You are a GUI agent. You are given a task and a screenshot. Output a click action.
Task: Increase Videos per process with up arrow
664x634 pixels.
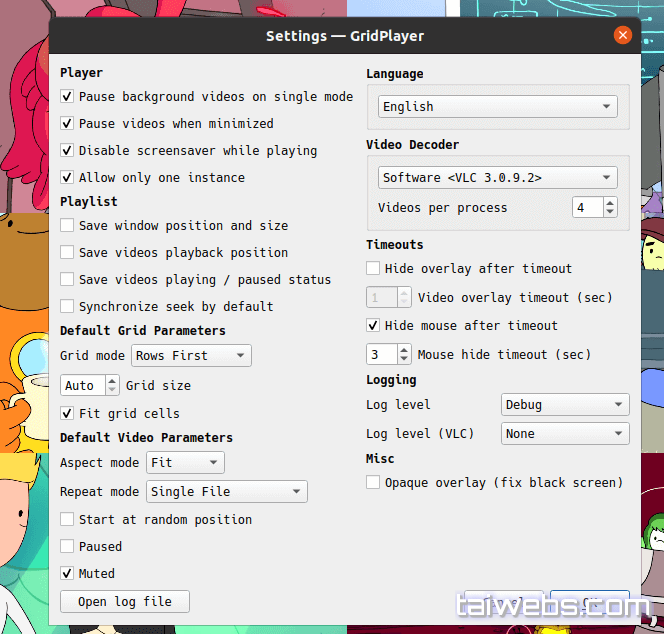pyautogui.click(x=610, y=203)
